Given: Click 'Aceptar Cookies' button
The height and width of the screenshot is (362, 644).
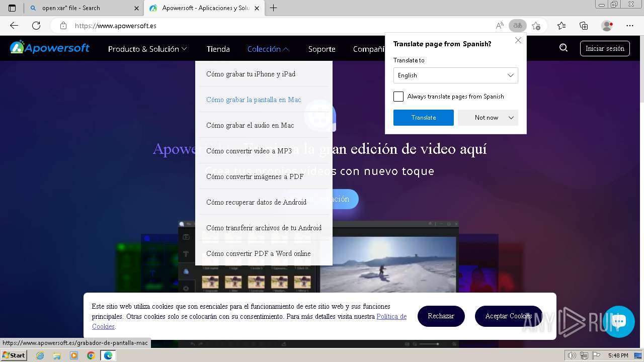Looking at the screenshot, I should [509, 316].
